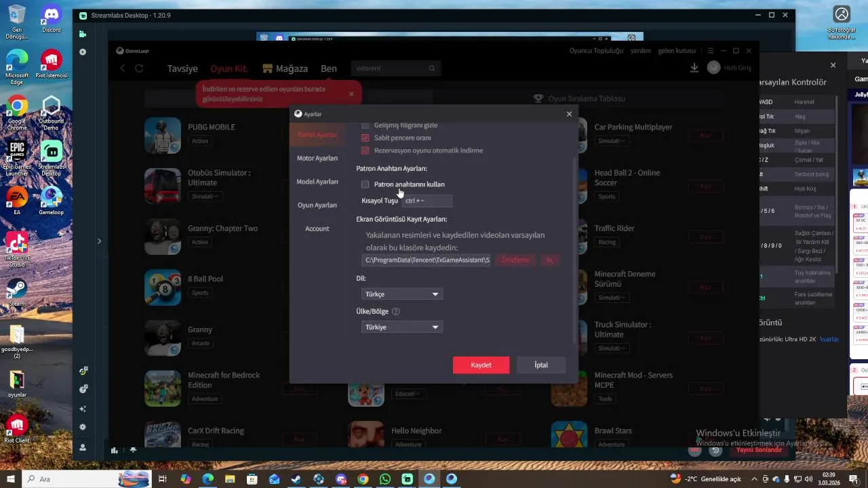Viewport: 868px width, 488px height.
Task: Click the Önizleme button next to folder path
Action: [515, 260]
